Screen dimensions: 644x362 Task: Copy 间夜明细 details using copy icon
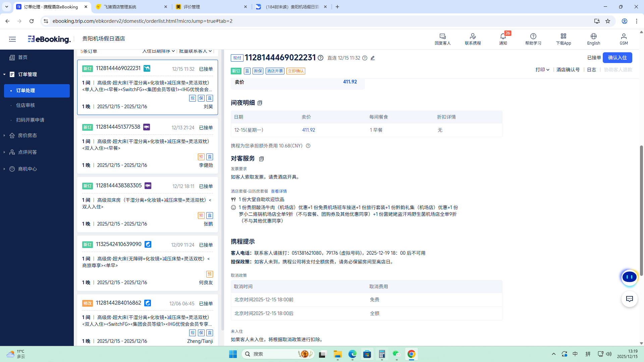[x=260, y=103]
